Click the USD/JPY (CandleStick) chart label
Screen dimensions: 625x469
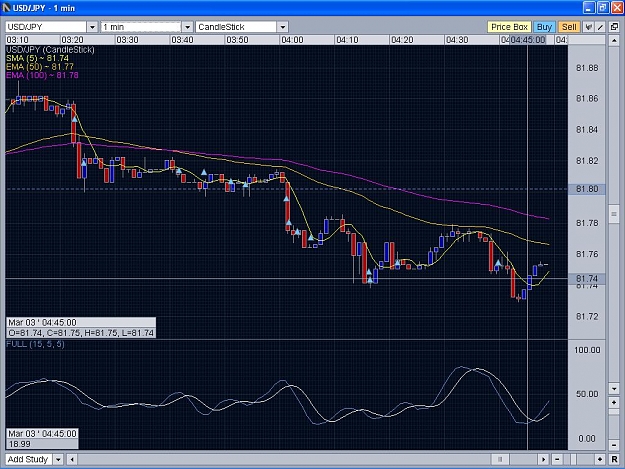[x=50, y=49]
